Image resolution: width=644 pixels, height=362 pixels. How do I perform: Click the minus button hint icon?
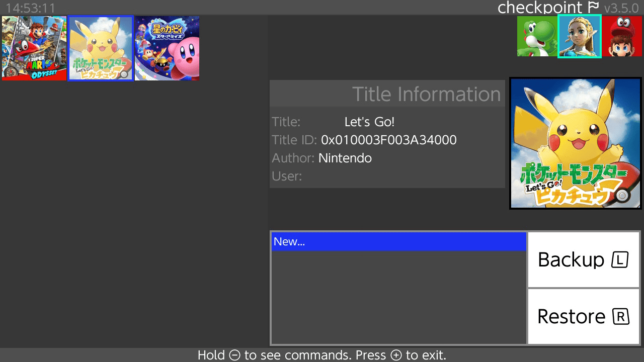click(234, 355)
